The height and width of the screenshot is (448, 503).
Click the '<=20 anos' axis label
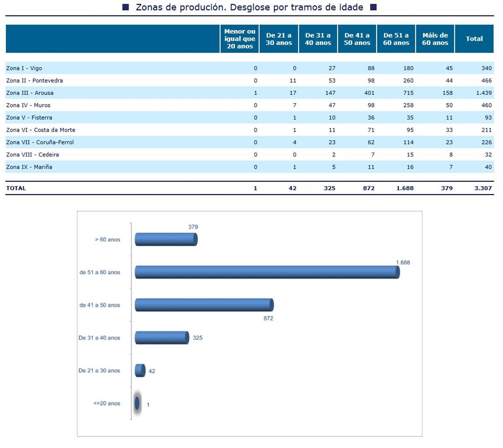tap(106, 404)
